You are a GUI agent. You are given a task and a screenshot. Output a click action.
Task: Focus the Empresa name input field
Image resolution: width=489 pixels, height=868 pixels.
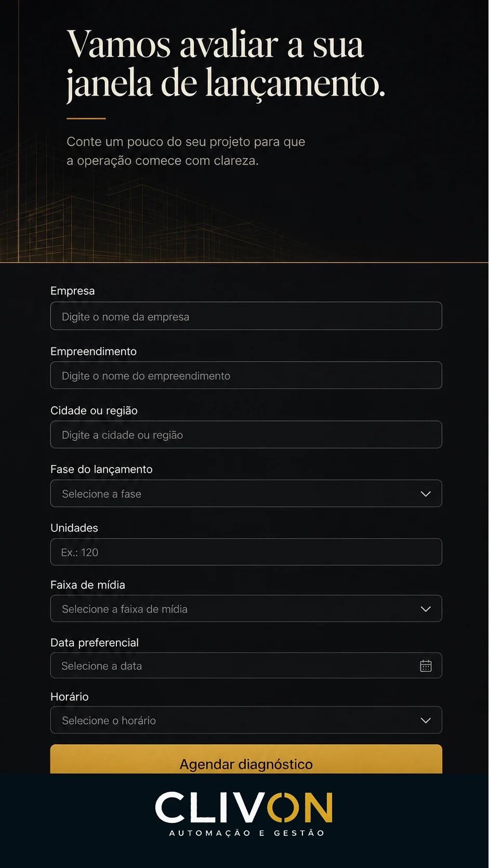(246, 316)
